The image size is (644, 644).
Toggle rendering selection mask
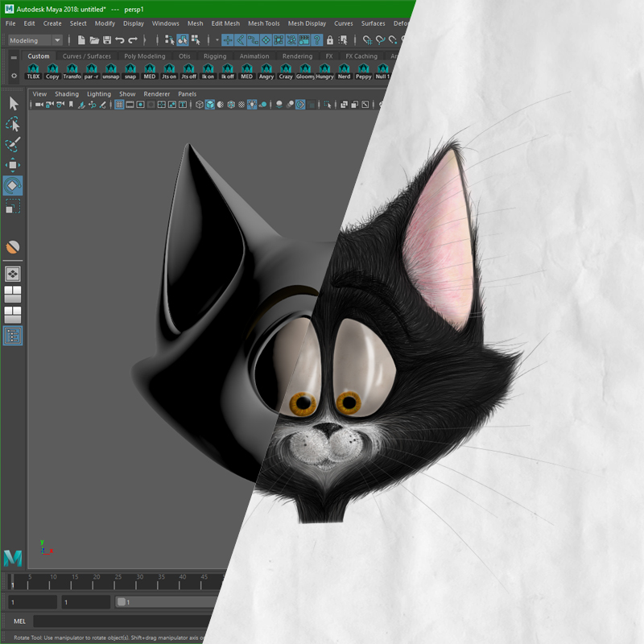click(304, 39)
